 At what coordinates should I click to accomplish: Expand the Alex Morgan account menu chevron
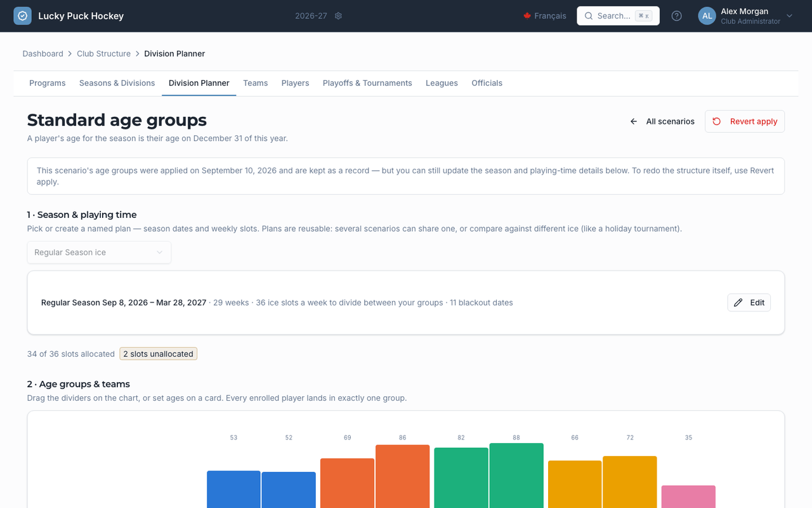point(789,16)
